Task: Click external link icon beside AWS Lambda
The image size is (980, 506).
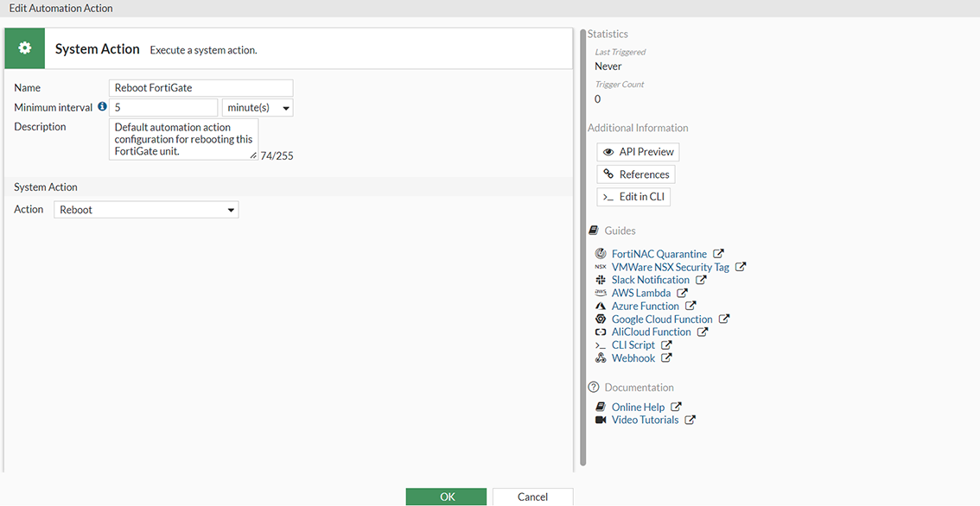Action: 683,293
